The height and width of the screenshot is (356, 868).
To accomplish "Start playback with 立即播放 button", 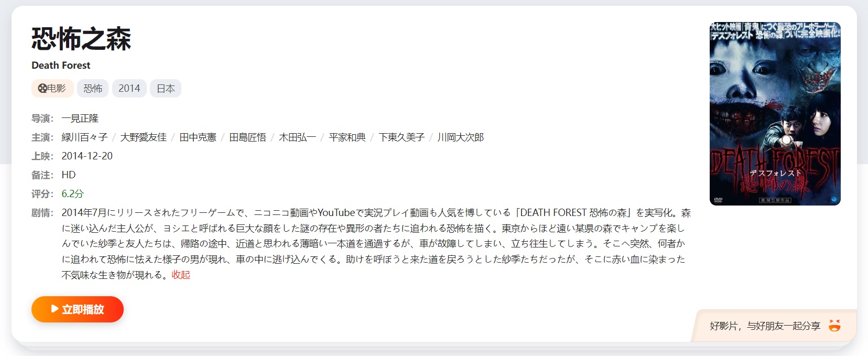I will [78, 309].
